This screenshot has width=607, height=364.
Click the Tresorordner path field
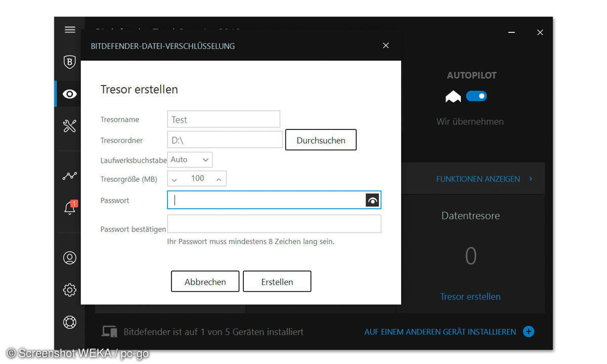point(225,140)
